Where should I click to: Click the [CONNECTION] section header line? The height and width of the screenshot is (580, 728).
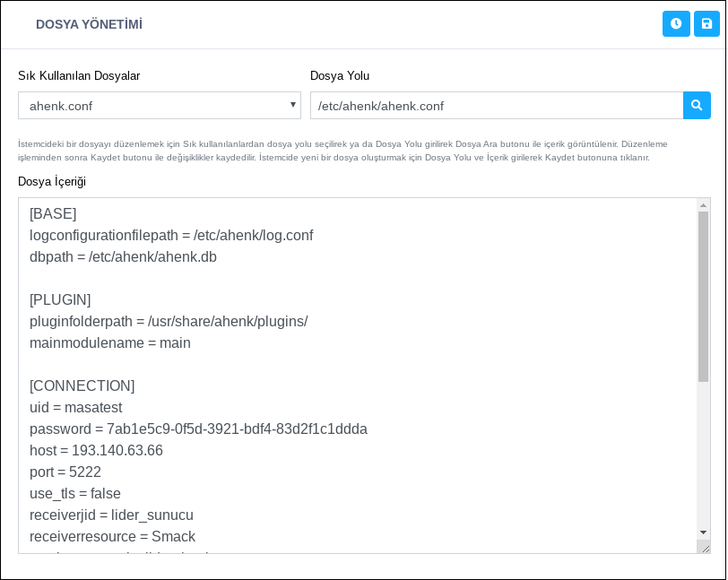[x=82, y=386]
